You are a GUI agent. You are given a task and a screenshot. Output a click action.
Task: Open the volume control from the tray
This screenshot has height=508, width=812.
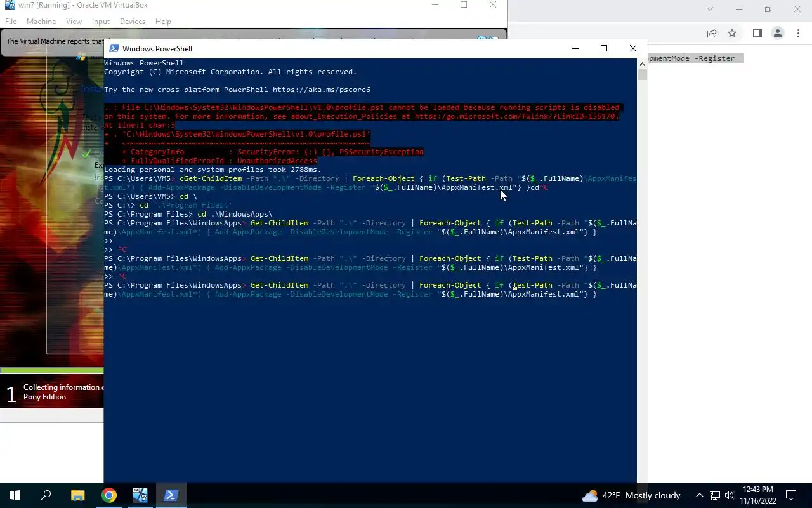tap(730, 495)
